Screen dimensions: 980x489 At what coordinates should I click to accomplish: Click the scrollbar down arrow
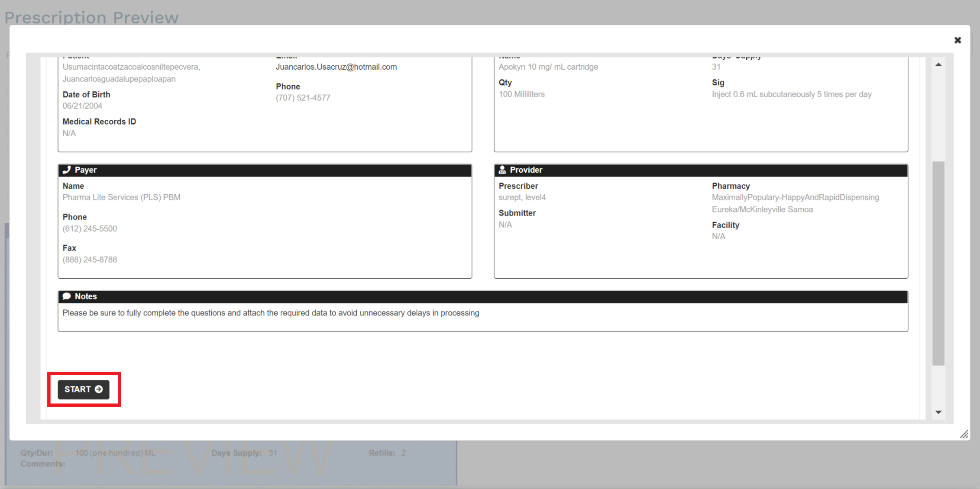[x=938, y=412]
